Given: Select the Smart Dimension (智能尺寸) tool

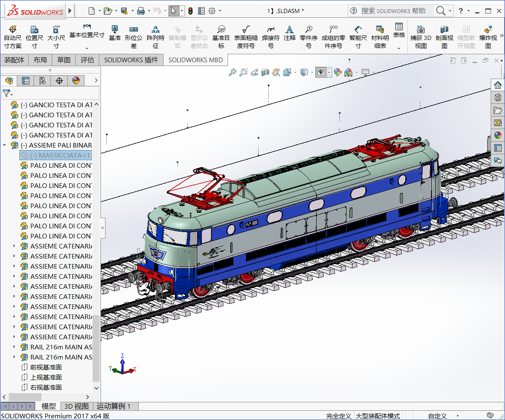Looking at the screenshot, I should (x=358, y=37).
